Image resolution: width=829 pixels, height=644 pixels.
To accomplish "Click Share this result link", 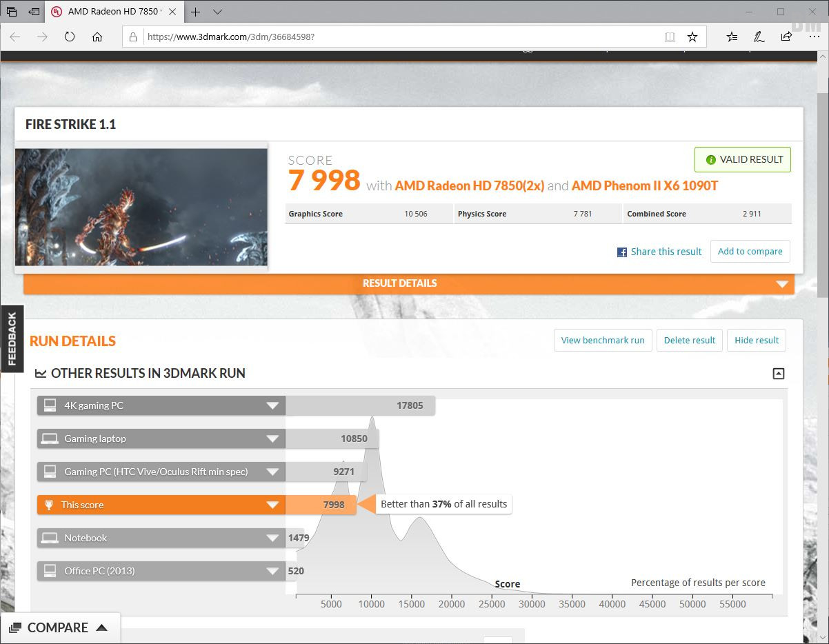I will click(x=666, y=252).
